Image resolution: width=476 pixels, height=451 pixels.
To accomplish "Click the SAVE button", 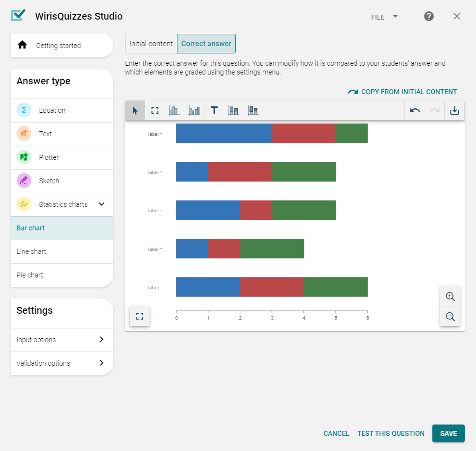I will 448,433.
